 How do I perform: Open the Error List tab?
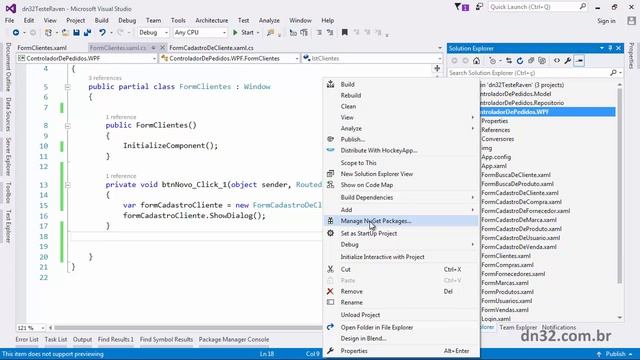click(27, 340)
